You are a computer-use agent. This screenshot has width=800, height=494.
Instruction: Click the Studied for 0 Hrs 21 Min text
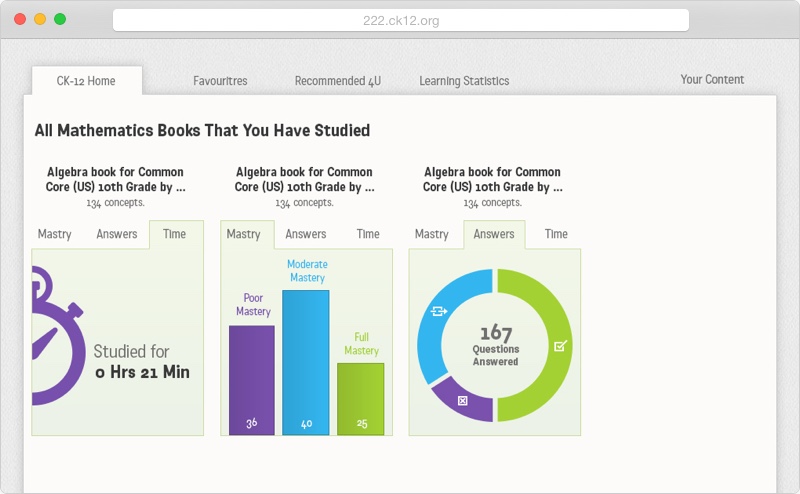point(141,361)
